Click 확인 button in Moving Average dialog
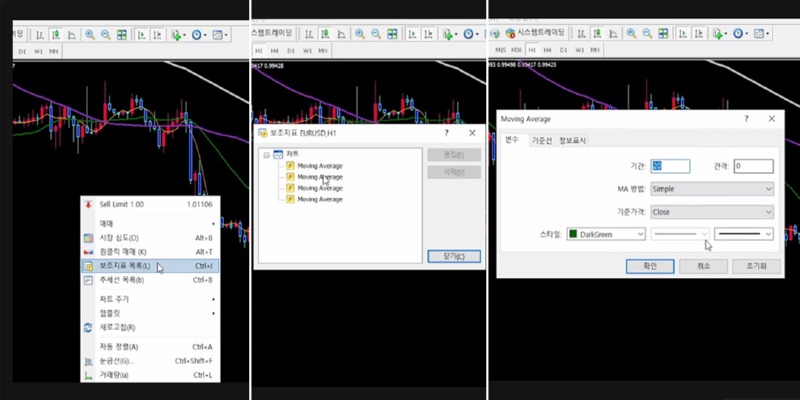Screen dimensions: 800x400 [650, 266]
